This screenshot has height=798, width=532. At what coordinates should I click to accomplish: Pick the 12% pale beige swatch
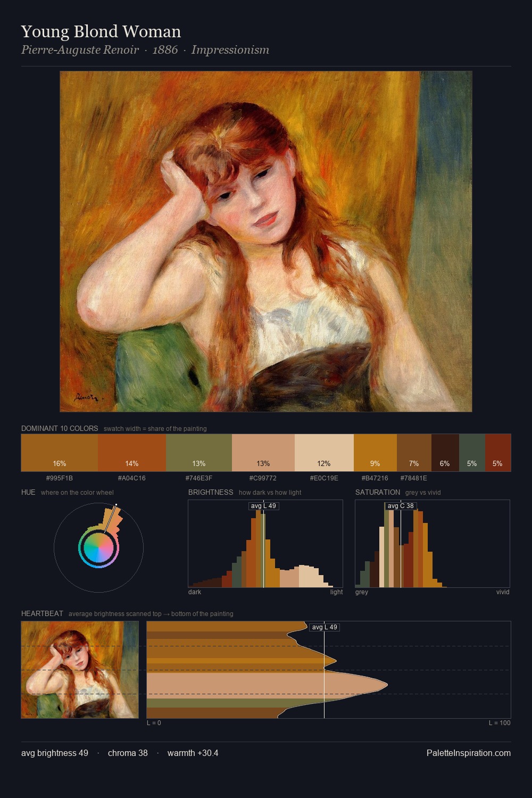point(324,453)
